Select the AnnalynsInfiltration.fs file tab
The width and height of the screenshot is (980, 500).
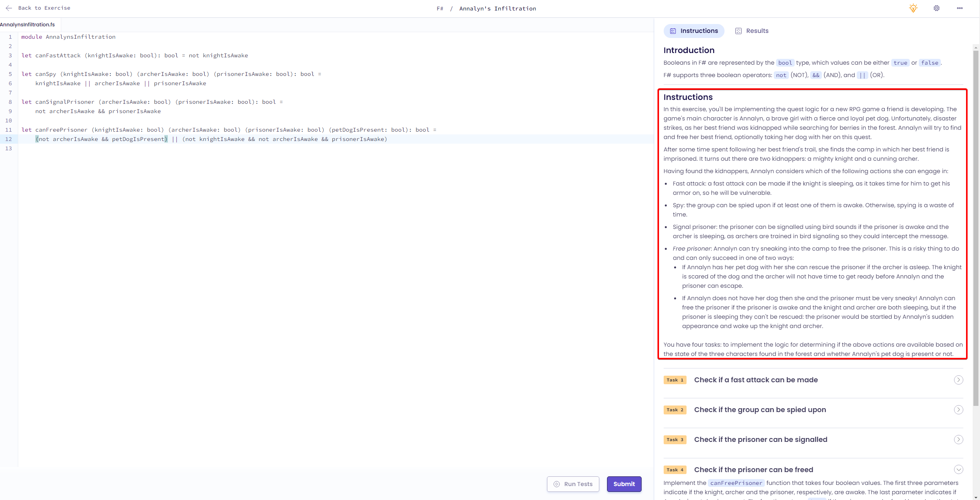click(28, 25)
